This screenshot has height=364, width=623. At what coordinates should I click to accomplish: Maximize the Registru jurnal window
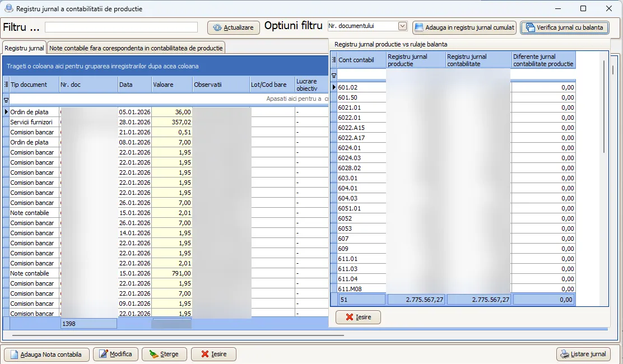click(583, 8)
